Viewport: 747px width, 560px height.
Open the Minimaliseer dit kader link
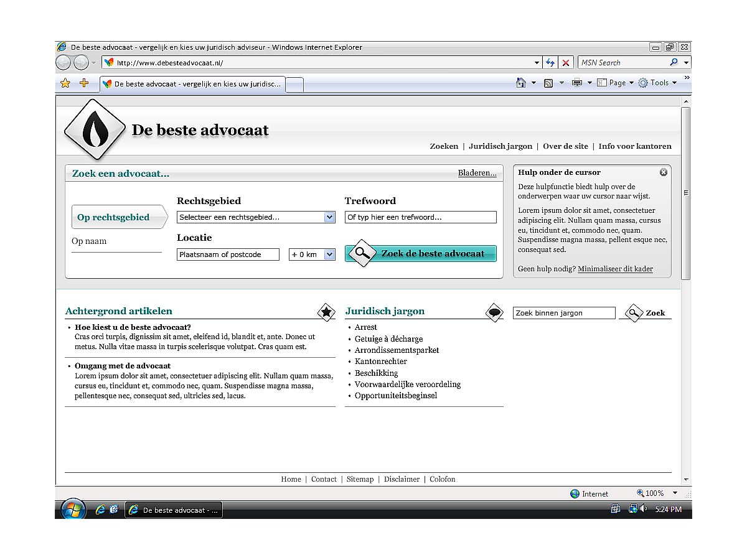[x=615, y=268]
